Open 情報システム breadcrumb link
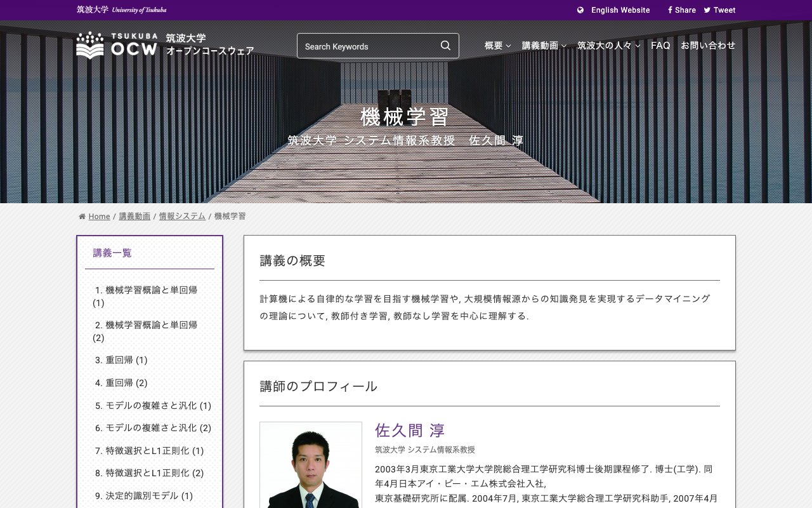 [x=182, y=217]
